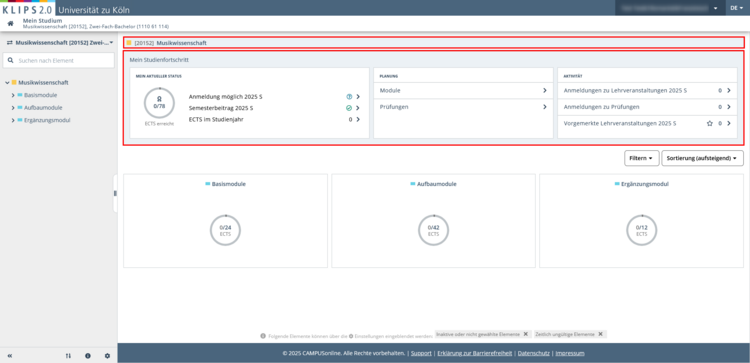Image resolution: width=750 pixels, height=363 pixels.
Task: Click the swap arrows icon beside the Musikwissenschaft selector
Action: (10, 43)
